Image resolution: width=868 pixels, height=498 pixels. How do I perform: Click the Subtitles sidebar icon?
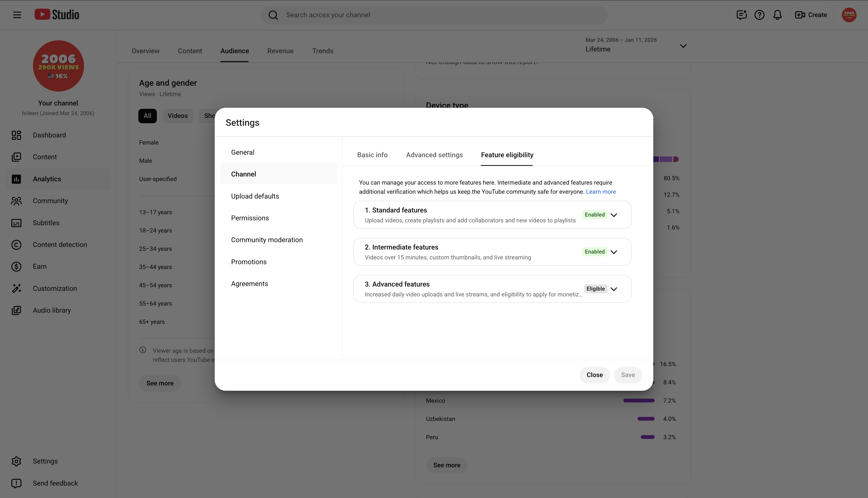pos(16,223)
